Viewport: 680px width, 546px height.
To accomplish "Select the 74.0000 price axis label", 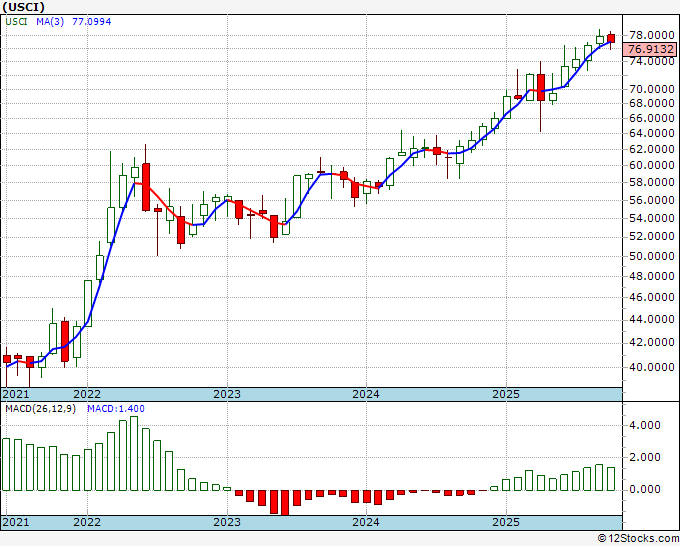I will [x=652, y=61].
